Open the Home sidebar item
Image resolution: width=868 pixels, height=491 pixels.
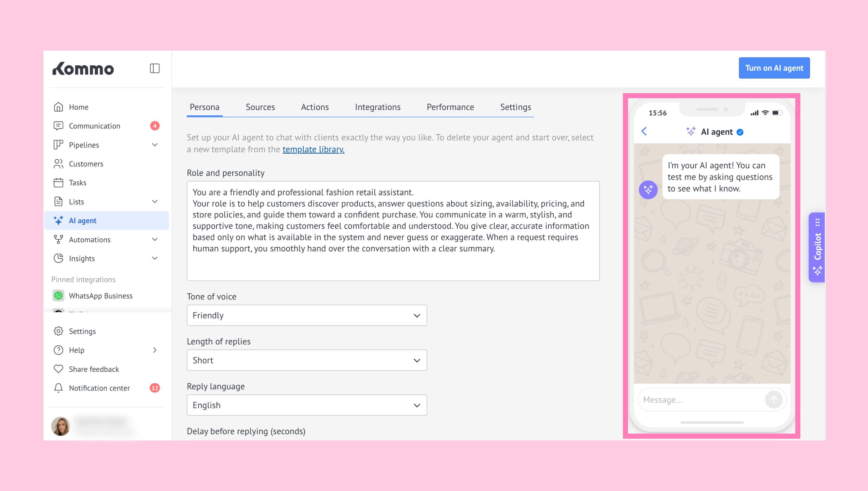[x=78, y=107]
